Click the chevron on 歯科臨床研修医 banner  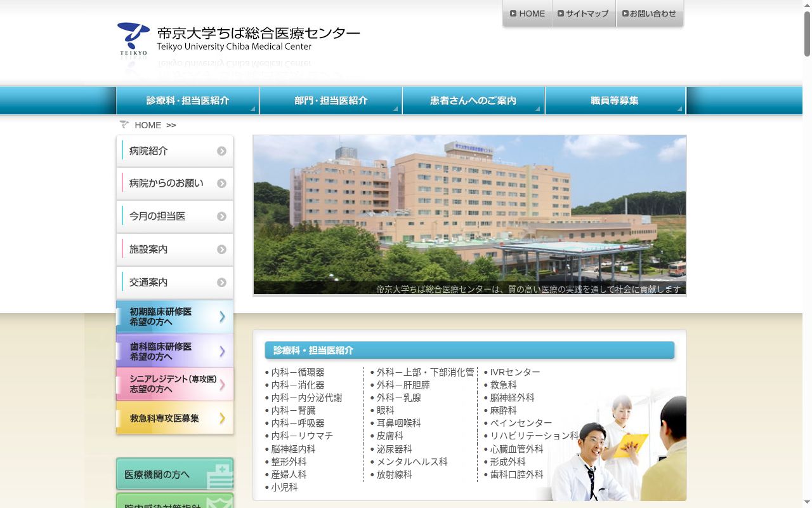point(222,351)
